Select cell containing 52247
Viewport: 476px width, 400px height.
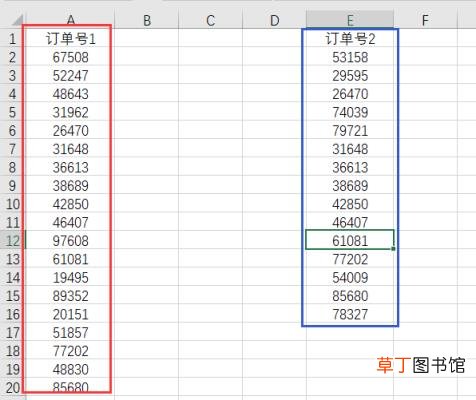[x=70, y=75]
